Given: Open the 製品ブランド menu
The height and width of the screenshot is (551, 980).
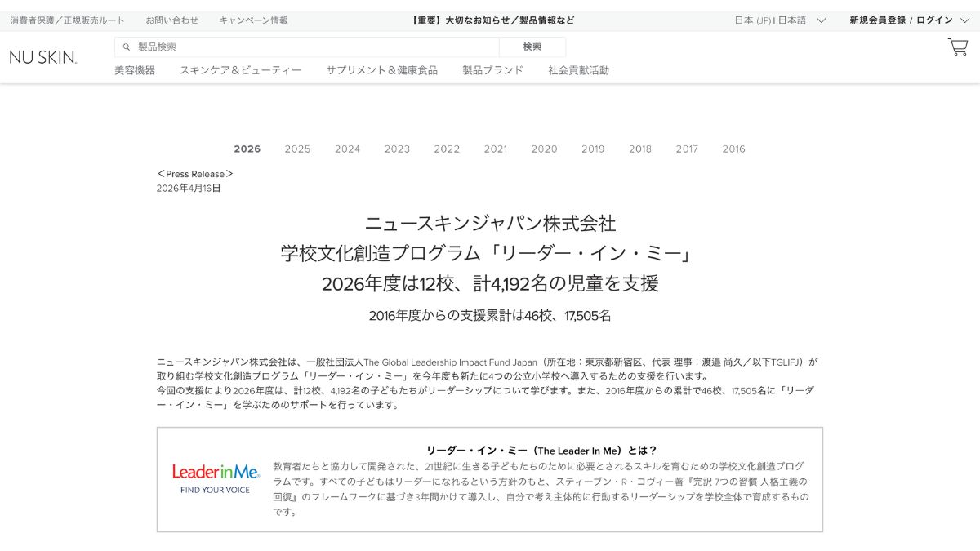Looking at the screenshot, I should tap(493, 70).
